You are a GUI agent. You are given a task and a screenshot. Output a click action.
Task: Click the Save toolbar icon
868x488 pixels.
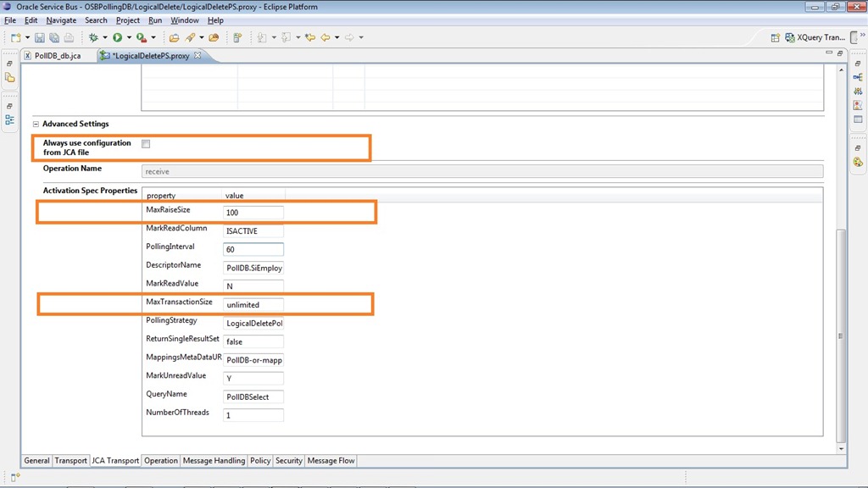pyautogui.click(x=40, y=37)
